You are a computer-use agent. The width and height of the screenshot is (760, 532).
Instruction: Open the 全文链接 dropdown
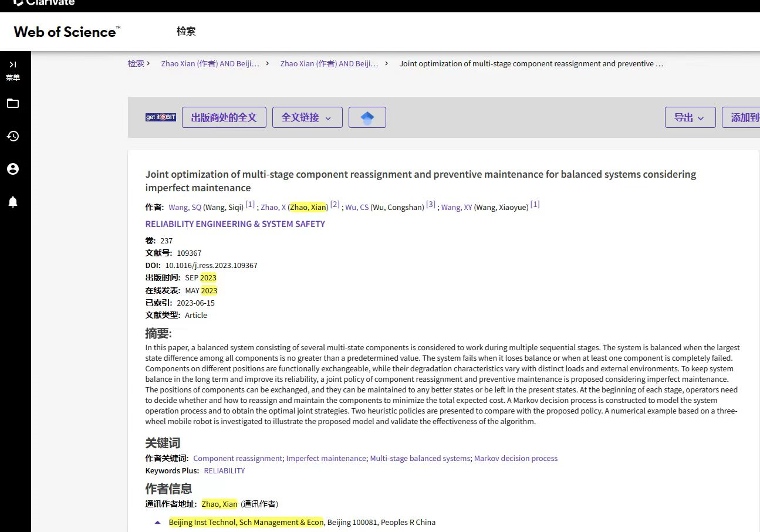point(307,117)
